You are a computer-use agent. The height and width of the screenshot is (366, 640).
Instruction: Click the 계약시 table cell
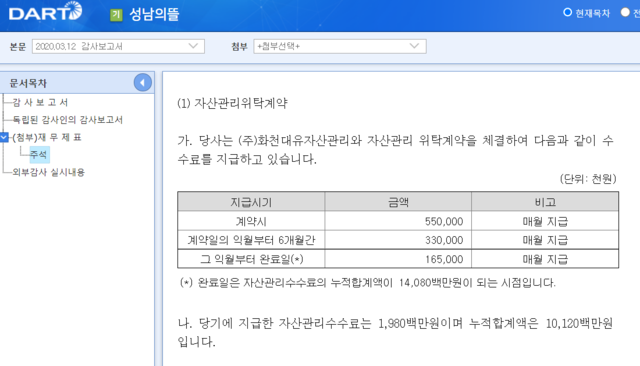[251, 221]
